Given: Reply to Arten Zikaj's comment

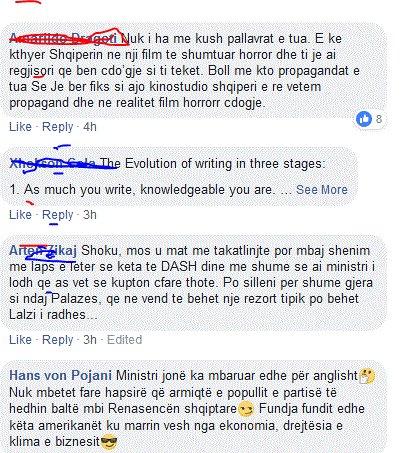Looking at the screenshot, I should pyautogui.click(x=57, y=340).
